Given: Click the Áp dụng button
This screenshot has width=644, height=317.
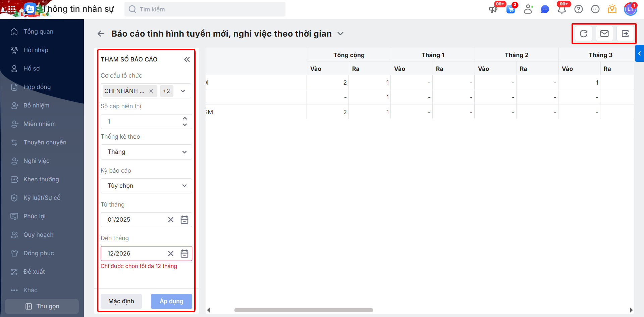Looking at the screenshot, I should coord(171,301).
